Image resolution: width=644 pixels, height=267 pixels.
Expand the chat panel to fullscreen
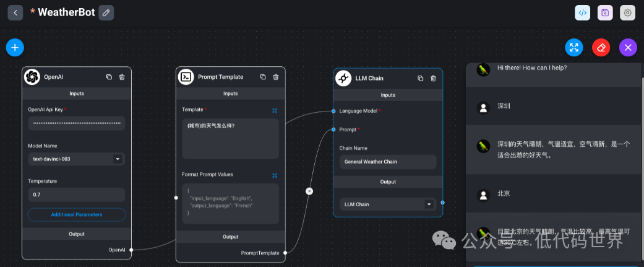click(573, 47)
